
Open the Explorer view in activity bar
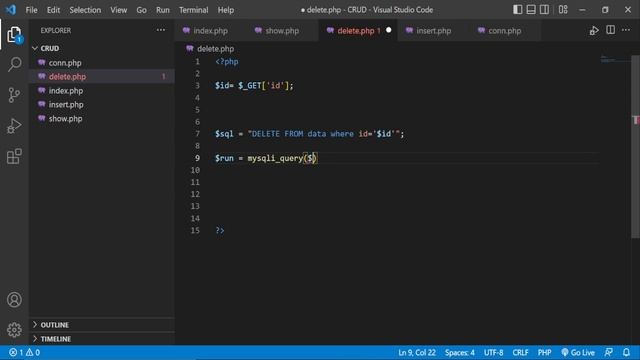pyautogui.click(x=14, y=35)
